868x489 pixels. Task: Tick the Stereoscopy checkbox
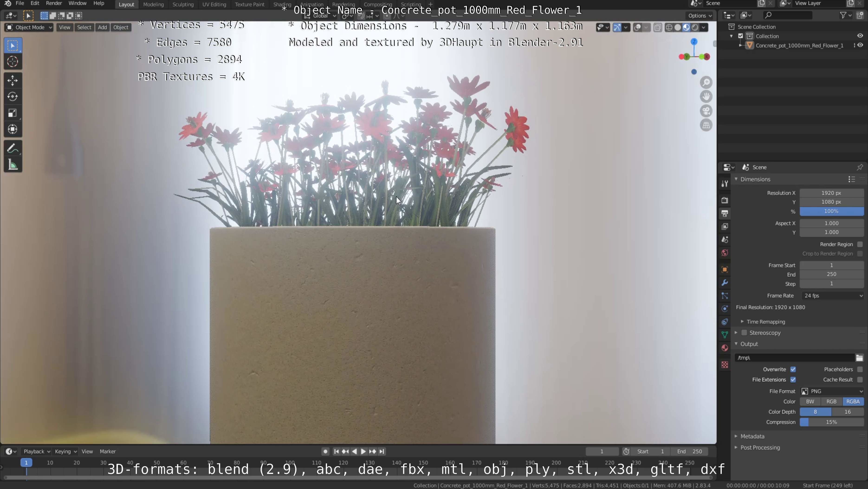pyautogui.click(x=744, y=333)
